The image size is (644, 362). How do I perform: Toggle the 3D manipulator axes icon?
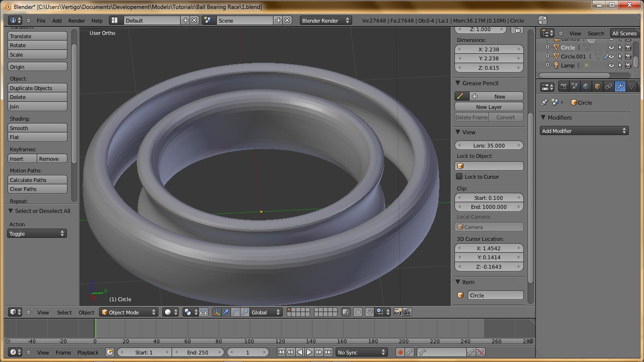click(x=216, y=312)
